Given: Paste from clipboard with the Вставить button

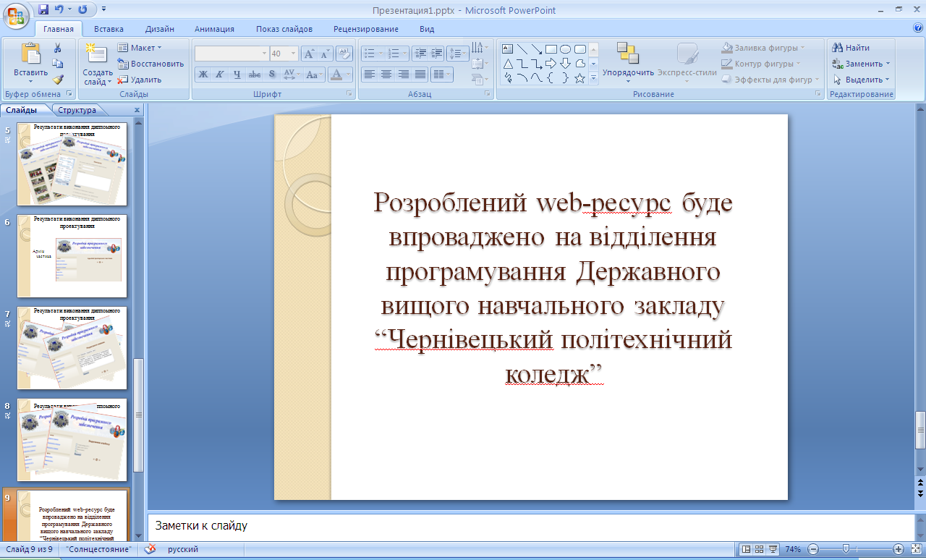Looking at the screenshot, I should tap(30, 63).
